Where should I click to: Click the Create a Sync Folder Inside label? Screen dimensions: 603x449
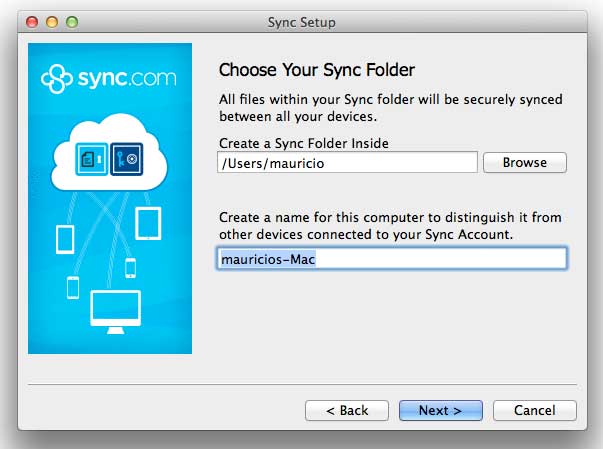tap(304, 143)
